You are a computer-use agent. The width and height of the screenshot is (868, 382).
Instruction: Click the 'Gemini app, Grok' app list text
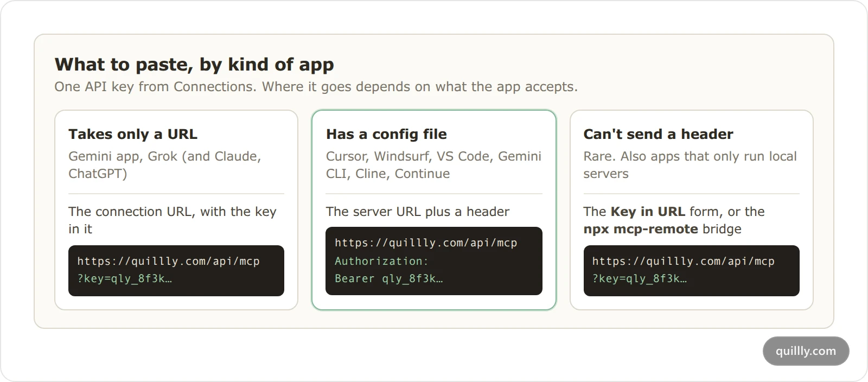pos(165,165)
